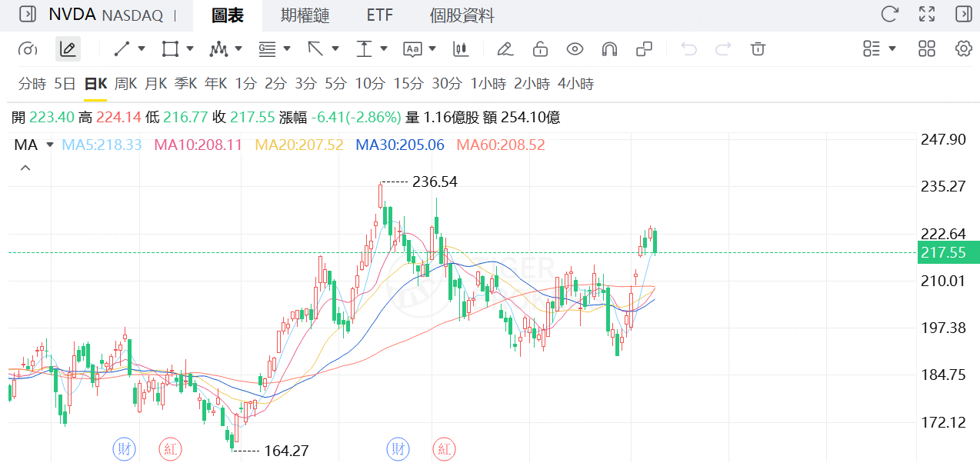Click the trash icon to delete drawings
The height and width of the screenshot is (463, 980).
[758, 49]
